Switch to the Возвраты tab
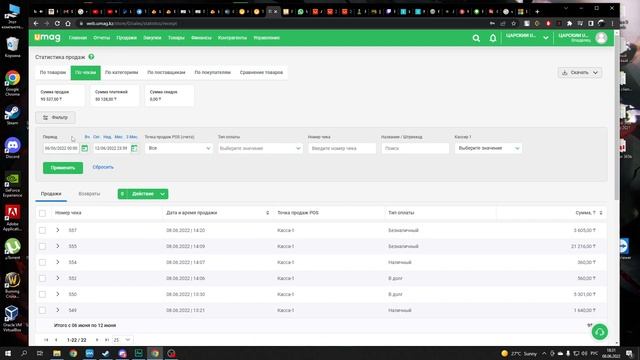The height and width of the screenshot is (360, 640). tap(89, 194)
